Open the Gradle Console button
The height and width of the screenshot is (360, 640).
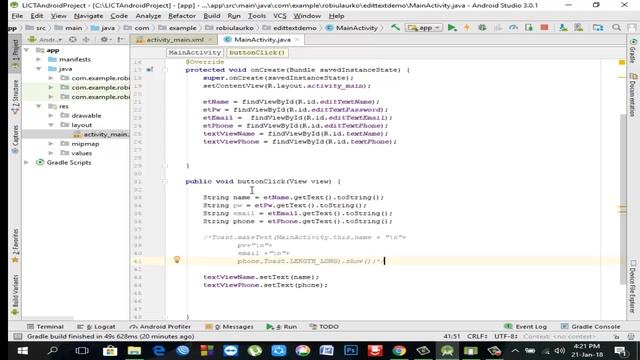point(591,327)
